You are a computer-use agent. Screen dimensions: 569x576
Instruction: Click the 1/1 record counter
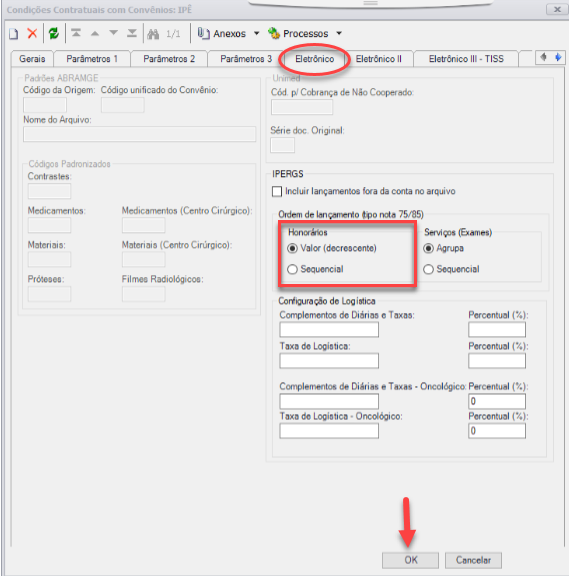point(173,34)
